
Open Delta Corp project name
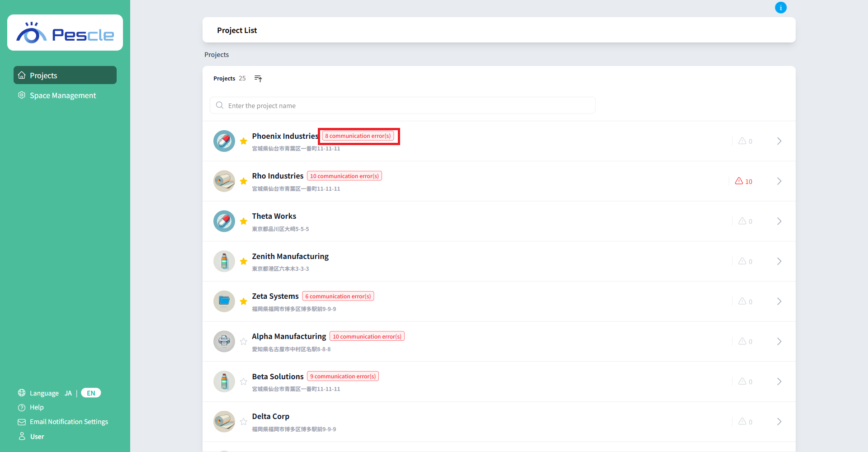tap(270, 416)
